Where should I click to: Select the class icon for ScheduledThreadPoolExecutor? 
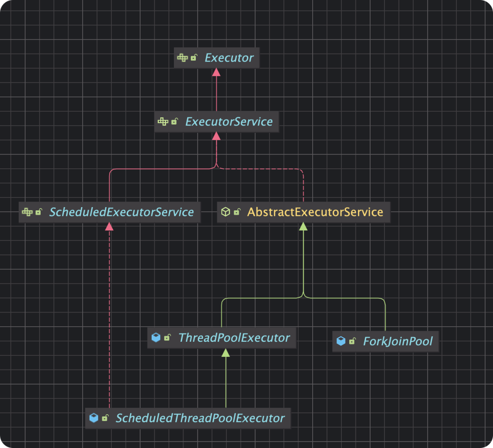point(94,417)
